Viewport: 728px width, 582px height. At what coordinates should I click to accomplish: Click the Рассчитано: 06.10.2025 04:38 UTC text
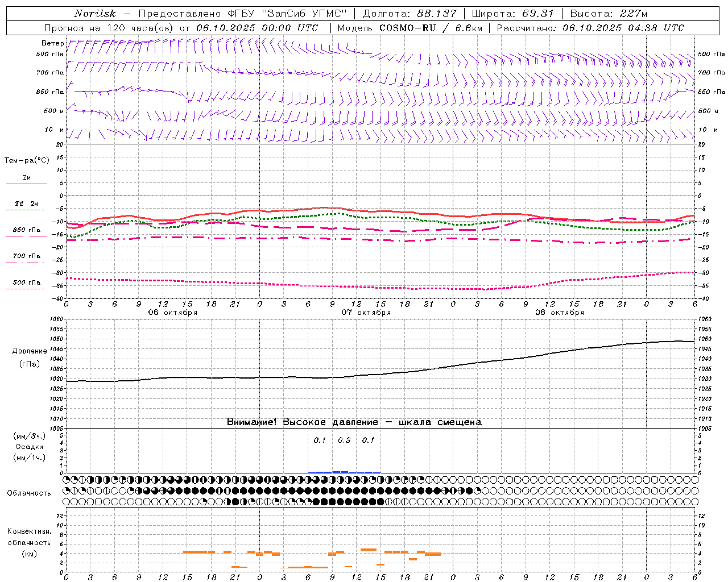(590, 28)
